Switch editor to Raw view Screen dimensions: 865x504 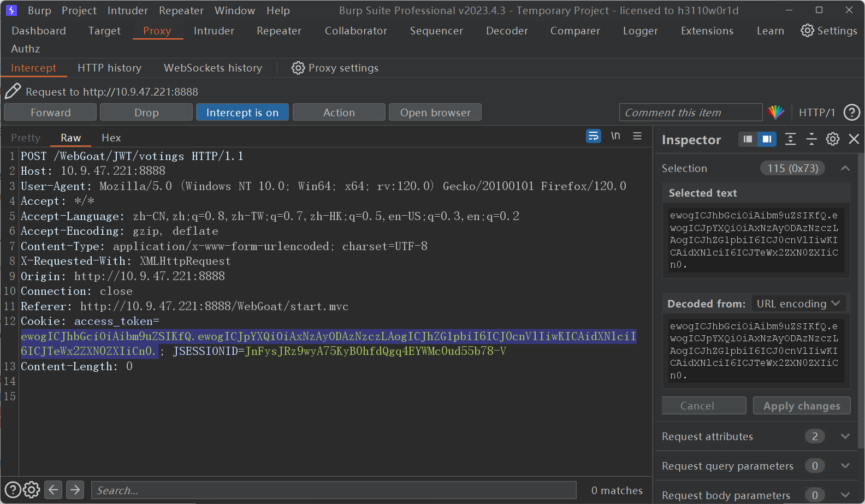(x=71, y=138)
